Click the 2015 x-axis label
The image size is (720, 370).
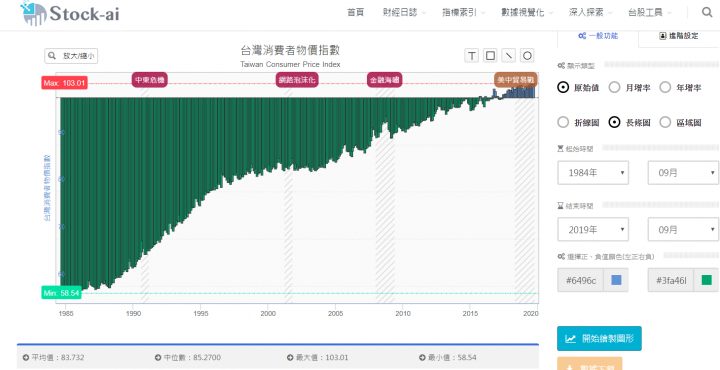(x=470, y=314)
